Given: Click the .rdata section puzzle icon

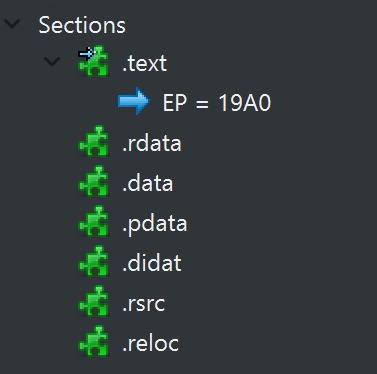Looking at the screenshot, I should 94,141.
